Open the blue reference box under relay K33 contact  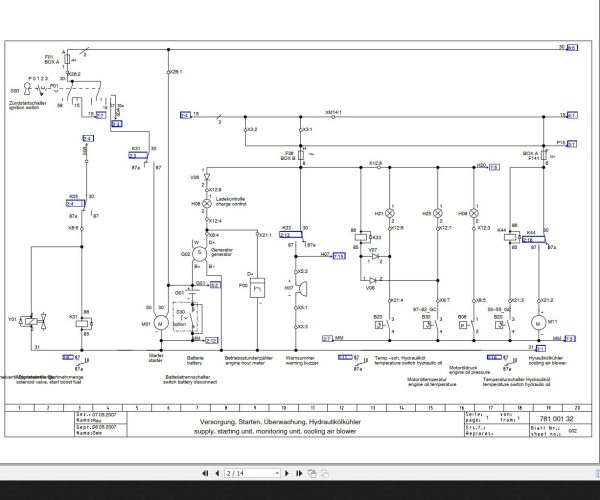[x=291, y=235]
